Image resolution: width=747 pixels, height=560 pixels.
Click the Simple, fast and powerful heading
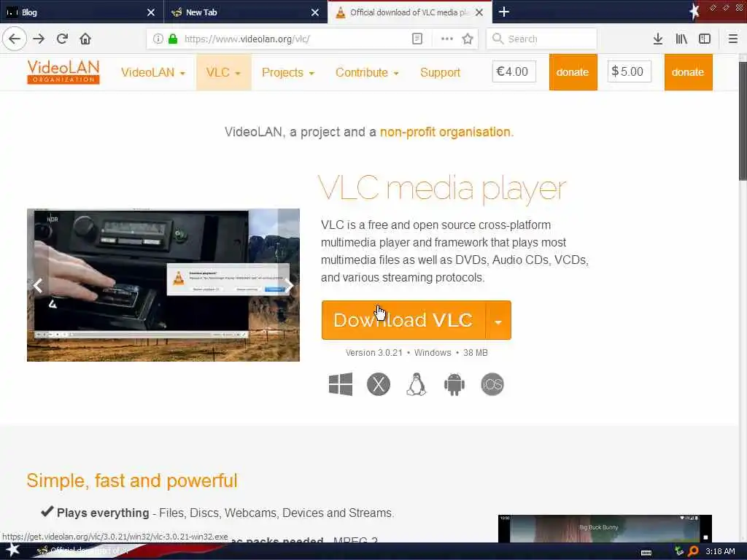[132, 481]
